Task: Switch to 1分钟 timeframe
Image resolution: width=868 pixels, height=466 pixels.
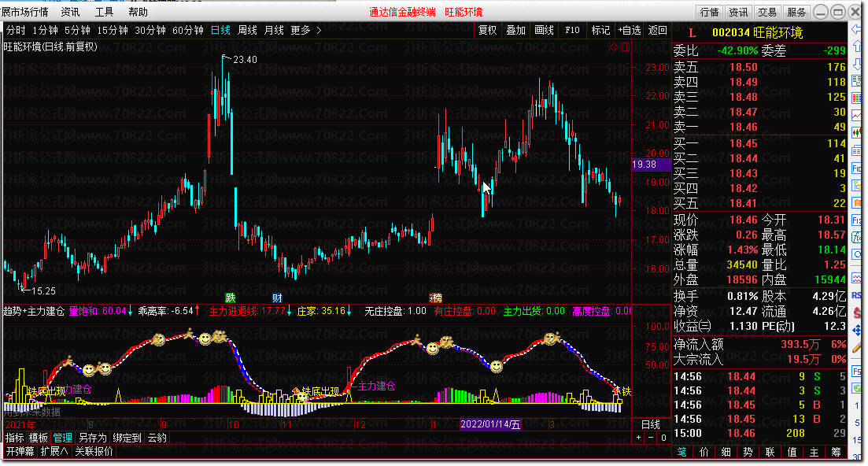Action: 46,31
